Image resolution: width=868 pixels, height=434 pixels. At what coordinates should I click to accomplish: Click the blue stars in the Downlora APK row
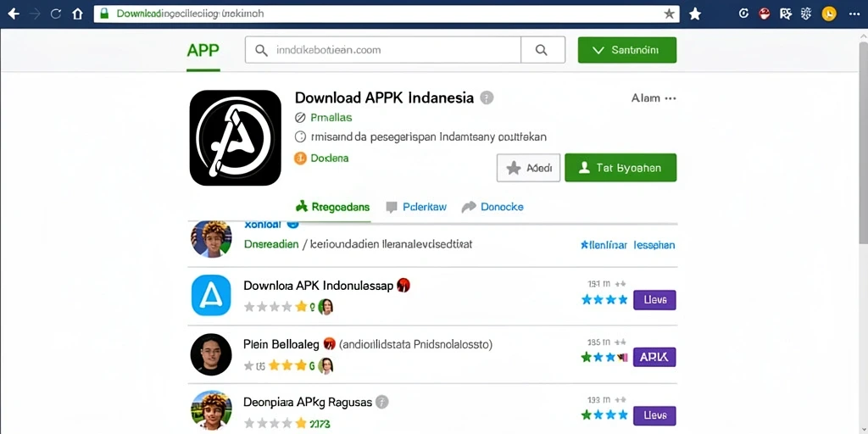[604, 300]
